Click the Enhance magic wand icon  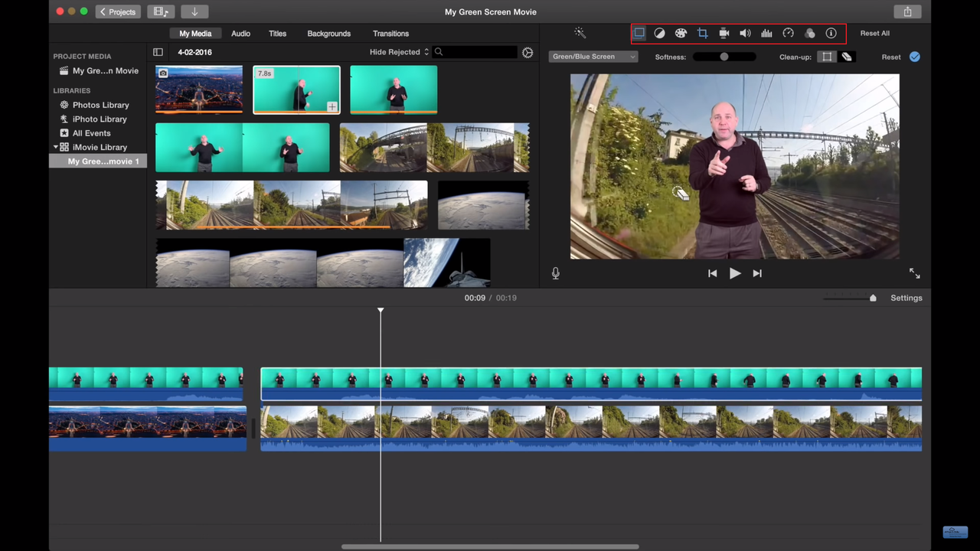coord(580,33)
